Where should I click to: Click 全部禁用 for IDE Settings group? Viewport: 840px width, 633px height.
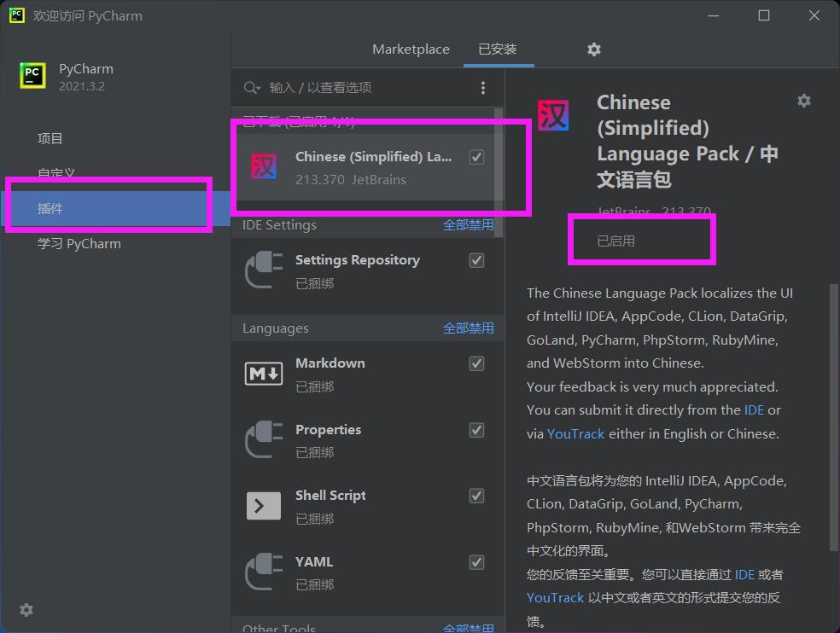[468, 225]
